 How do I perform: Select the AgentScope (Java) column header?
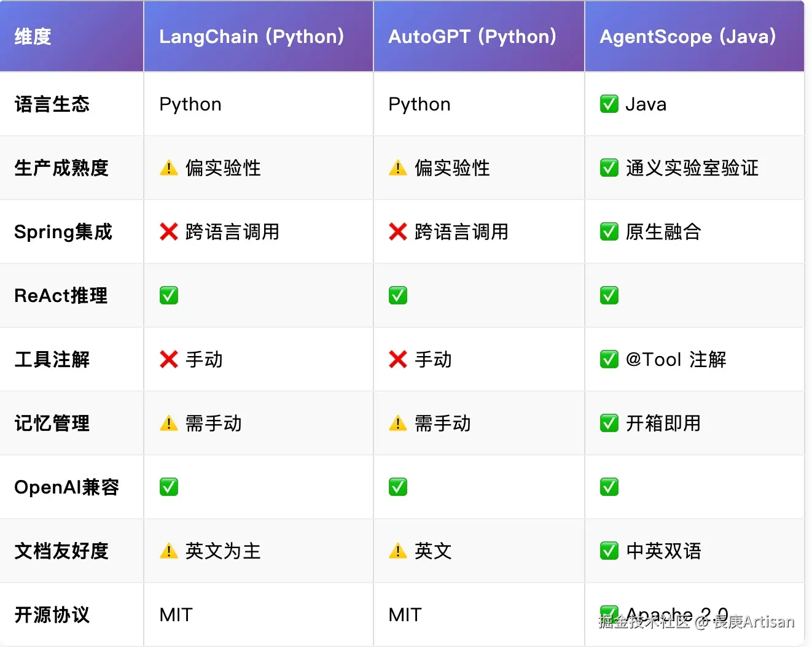coord(687,37)
